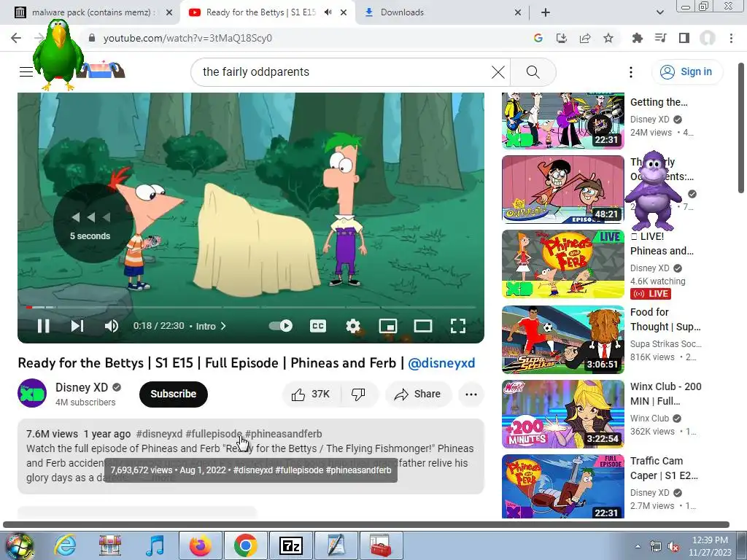Pause the video playback
The height and width of the screenshot is (560, 747).
click(43, 326)
